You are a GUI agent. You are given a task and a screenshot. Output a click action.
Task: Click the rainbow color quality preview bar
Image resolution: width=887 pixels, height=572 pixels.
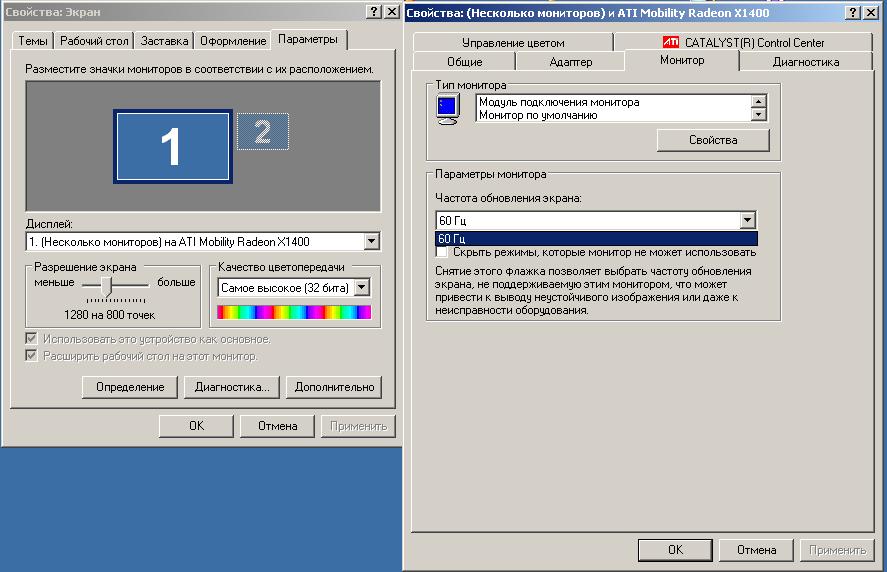(x=294, y=312)
